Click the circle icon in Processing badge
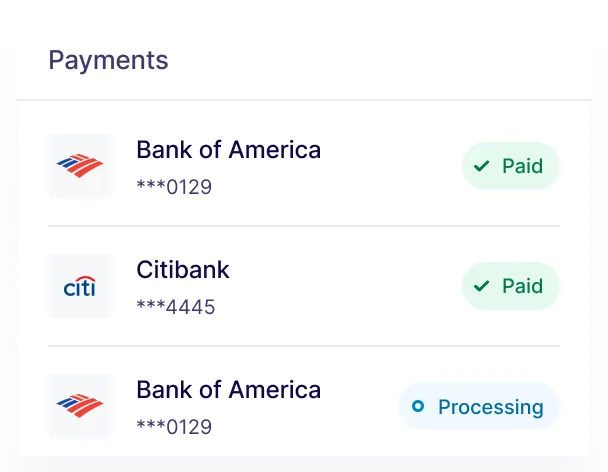Screen dimensions: 608x472 (x=418, y=406)
